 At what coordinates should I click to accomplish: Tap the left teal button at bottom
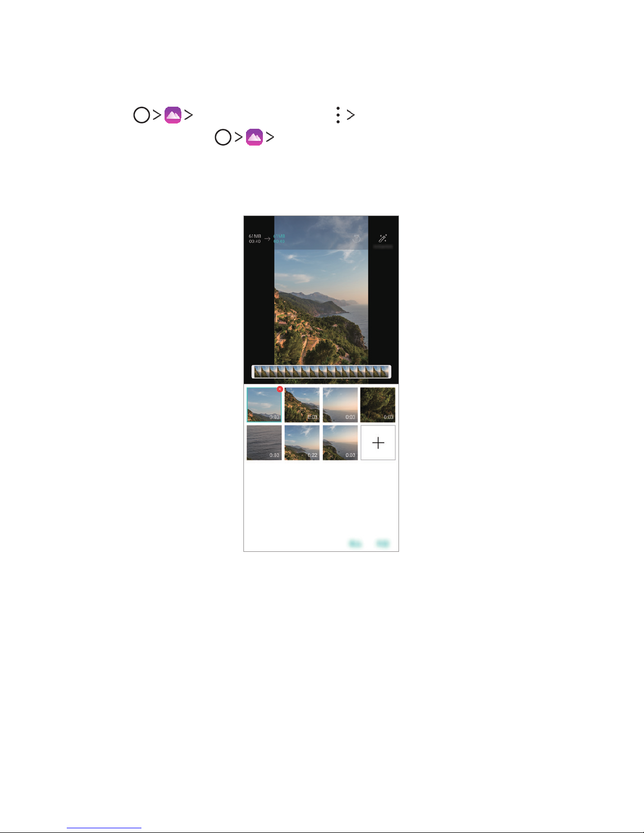click(356, 543)
